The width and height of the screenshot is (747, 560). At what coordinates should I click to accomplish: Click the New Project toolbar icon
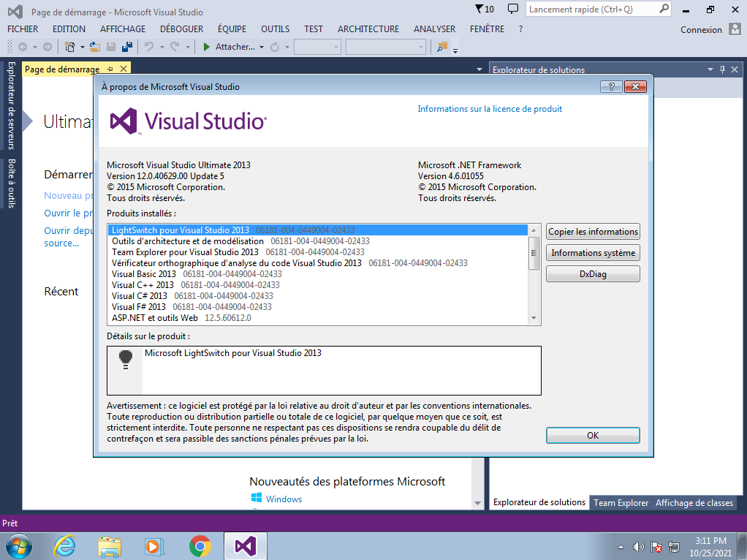[69, 47]
